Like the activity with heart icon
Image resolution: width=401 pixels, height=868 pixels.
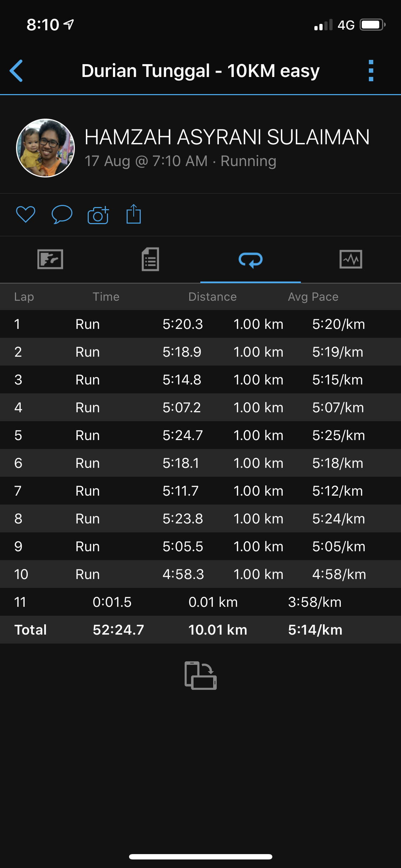(26, 215)
